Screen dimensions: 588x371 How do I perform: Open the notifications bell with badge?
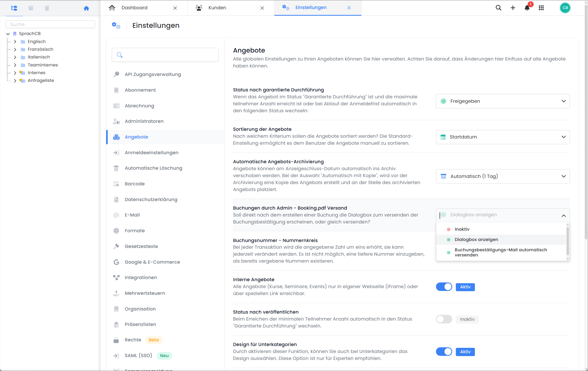coord(527,8)
